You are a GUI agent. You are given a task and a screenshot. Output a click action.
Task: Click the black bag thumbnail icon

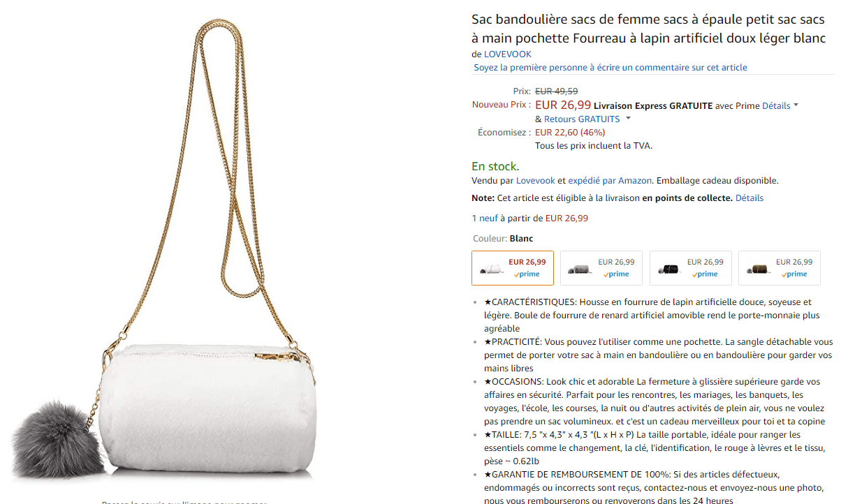668,270
